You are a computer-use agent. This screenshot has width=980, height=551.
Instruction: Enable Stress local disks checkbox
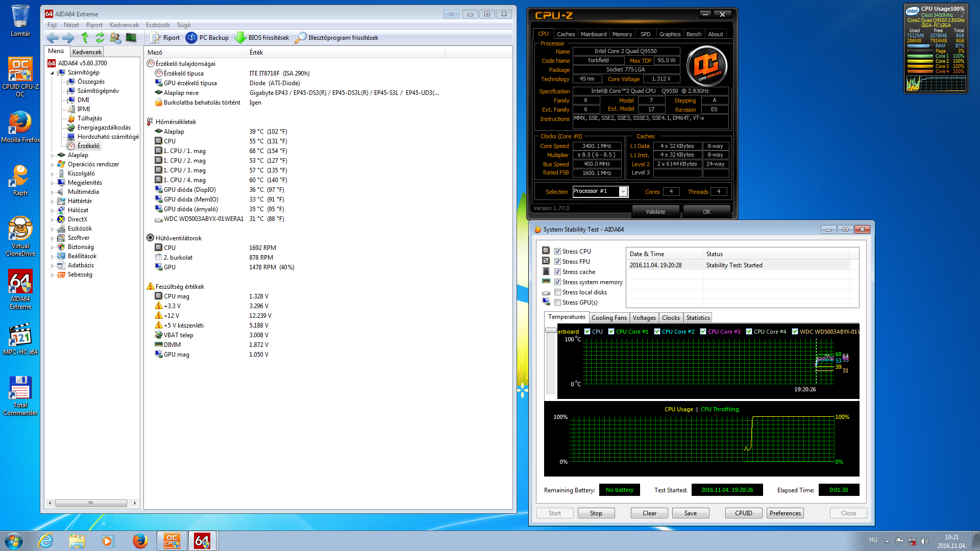pos(558,292)
